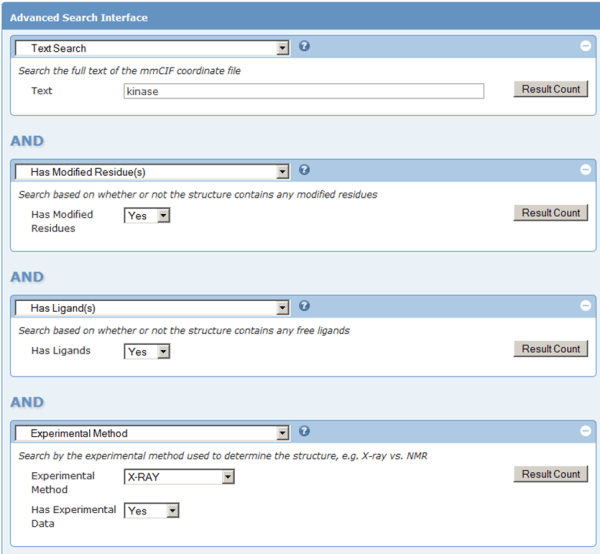Click the AND operator above Has Ligand(s)
Viewport: 600px width, 554px height.
coord(27,277)
